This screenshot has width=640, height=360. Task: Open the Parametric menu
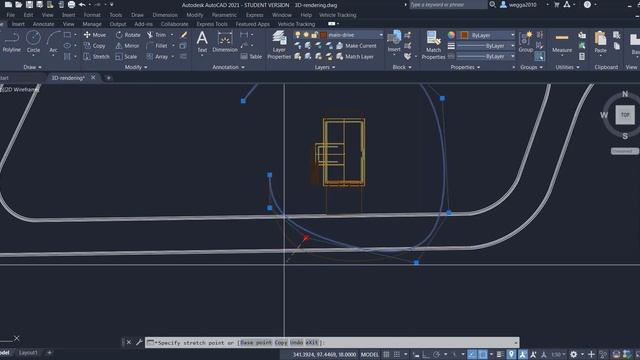click(224, 15)
